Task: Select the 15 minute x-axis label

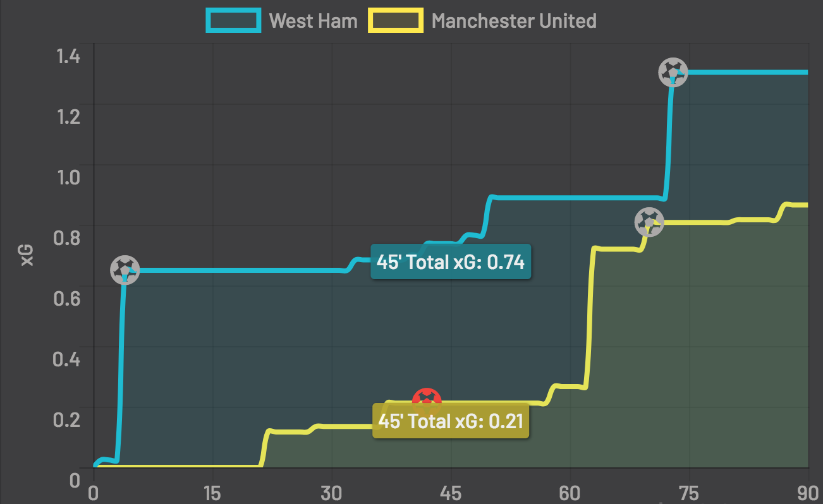Action: point(212,493)
